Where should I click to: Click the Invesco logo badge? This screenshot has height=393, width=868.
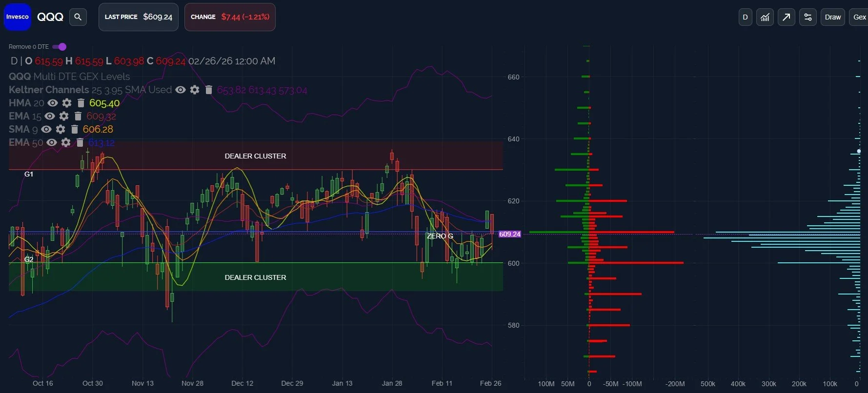[x=18, y=17]
